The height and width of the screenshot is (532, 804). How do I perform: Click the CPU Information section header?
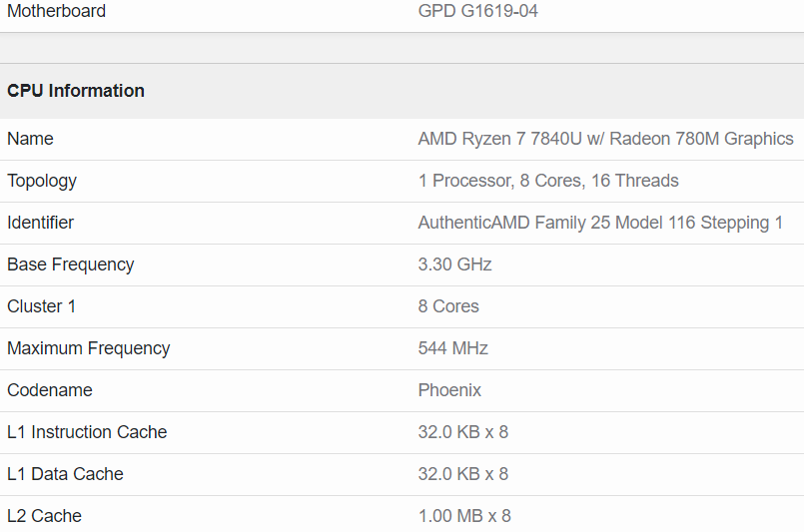click(76, 91)
